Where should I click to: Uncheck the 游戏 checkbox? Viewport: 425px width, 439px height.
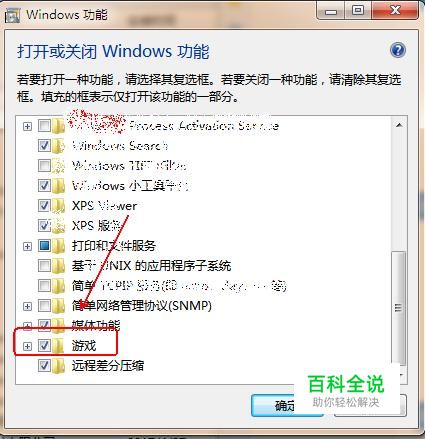[x=44, y=346]
